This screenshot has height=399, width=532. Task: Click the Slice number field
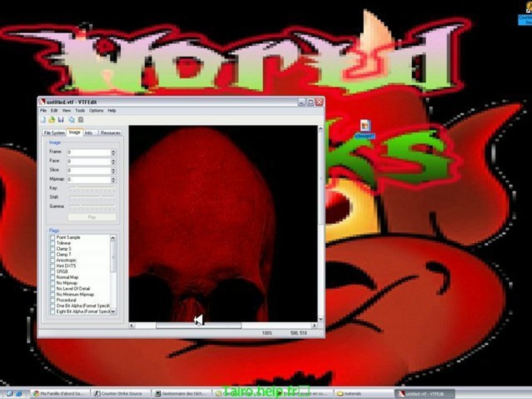pos(89,171)
